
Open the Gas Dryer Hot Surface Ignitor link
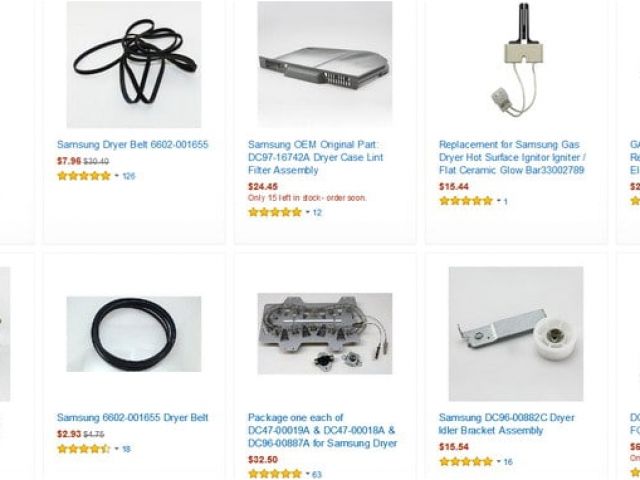tap(512, 157)
